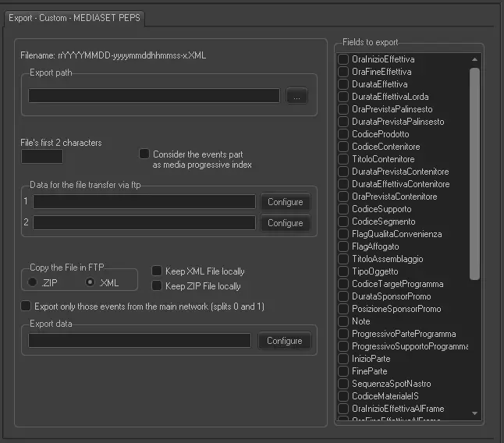Click Configure for FTP transfer 1
The width and height of the screenshot is (504, 443).
coord(285,202)
